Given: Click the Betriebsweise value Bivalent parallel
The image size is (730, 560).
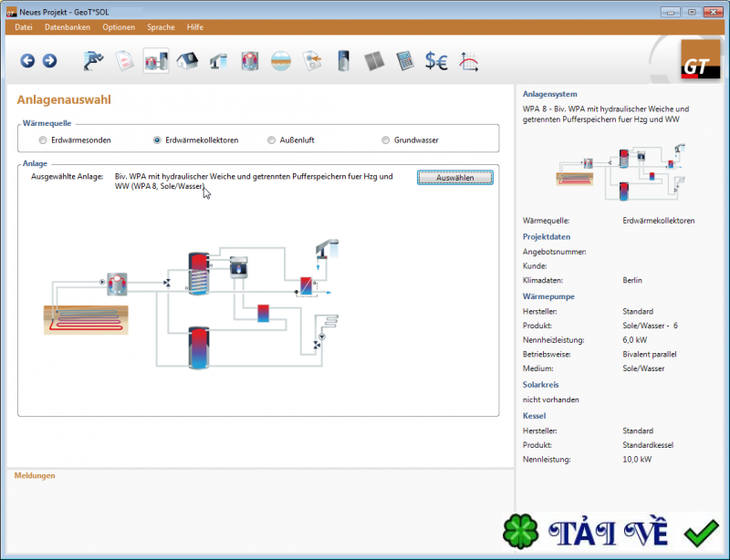Looking at the screenshot, I should point(650,355).
